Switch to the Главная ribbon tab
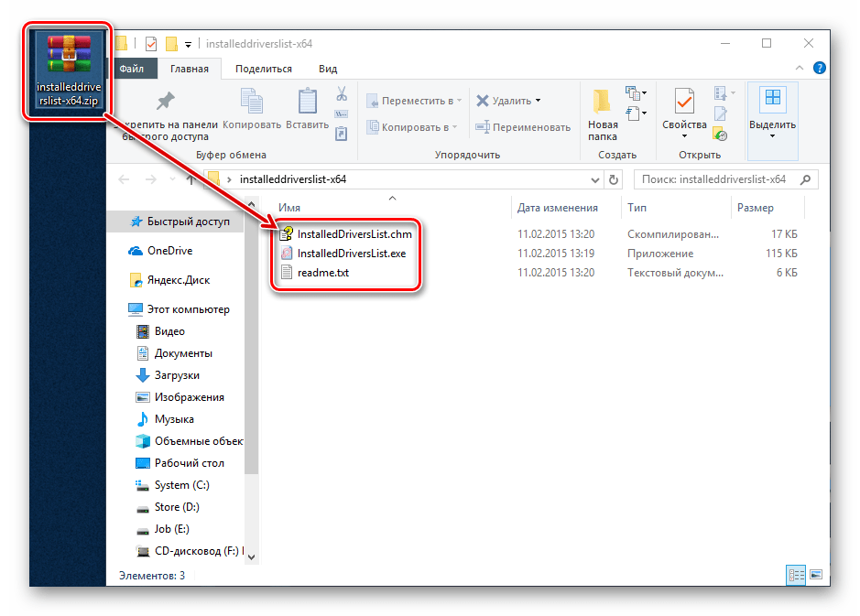The height and width of the screenshot is (616, 860). [190, 69]
